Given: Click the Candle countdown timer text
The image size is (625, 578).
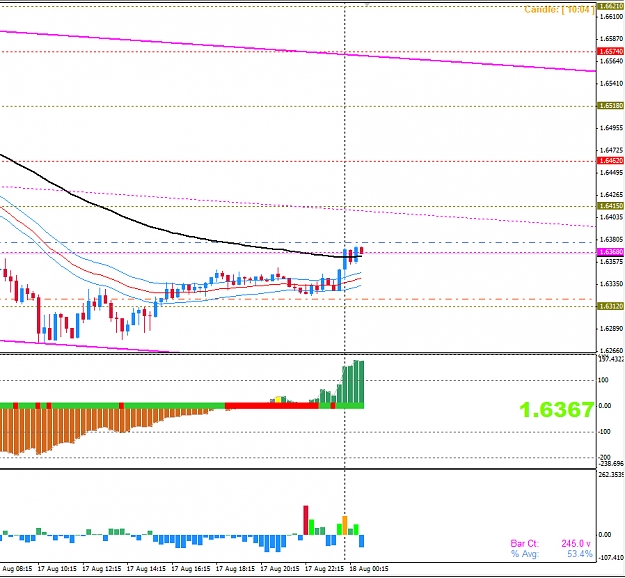Looking at the screenshot, I should tap(560, 10).
